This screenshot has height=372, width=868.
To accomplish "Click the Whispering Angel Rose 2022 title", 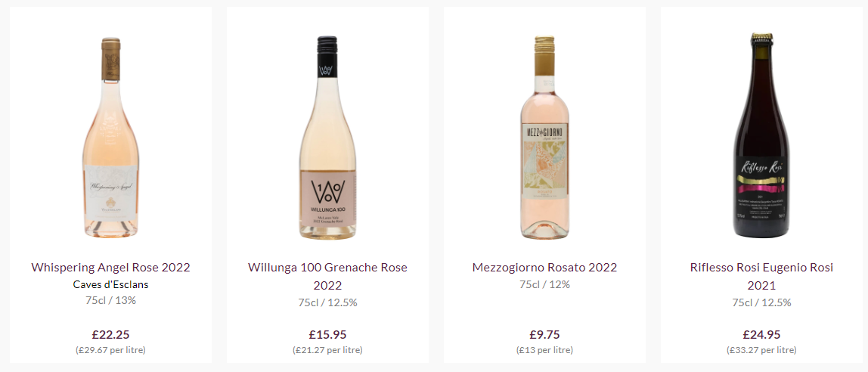I will coord(110,268).
